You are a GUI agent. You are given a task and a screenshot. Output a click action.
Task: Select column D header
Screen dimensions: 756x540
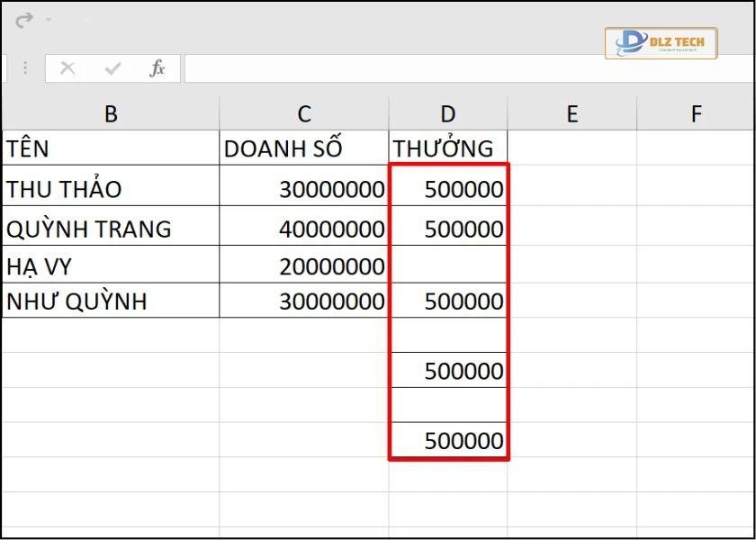point(448,113)
